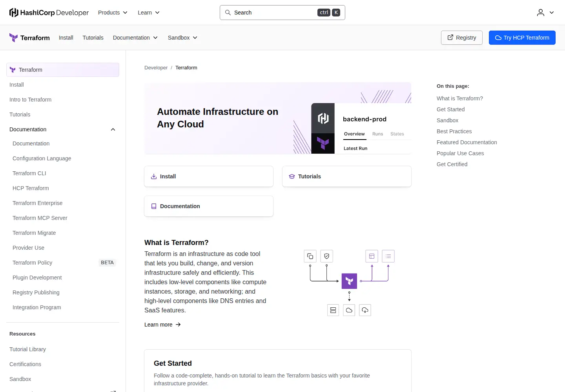Click the central Terraform icon in diagram
565x392 pixels.
349,281
